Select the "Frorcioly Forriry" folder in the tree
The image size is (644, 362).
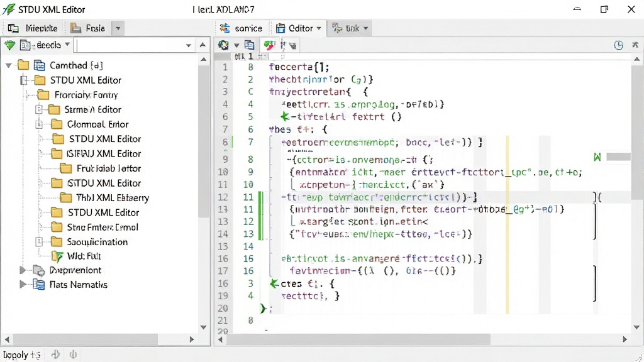click(86, 95)
